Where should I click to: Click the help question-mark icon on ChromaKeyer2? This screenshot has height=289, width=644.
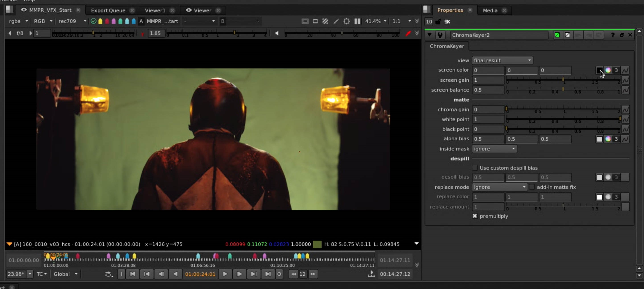point(613,35)
